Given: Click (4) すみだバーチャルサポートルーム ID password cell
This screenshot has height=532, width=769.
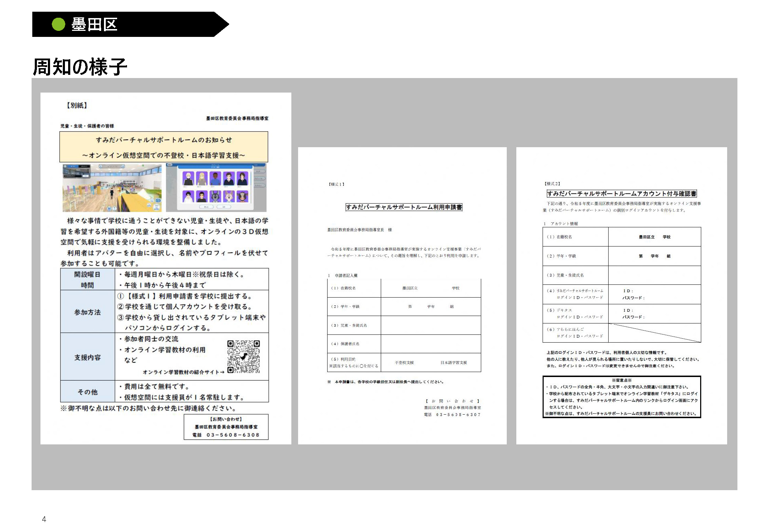Looking at the screenshot, I should [x=654, y=294].
